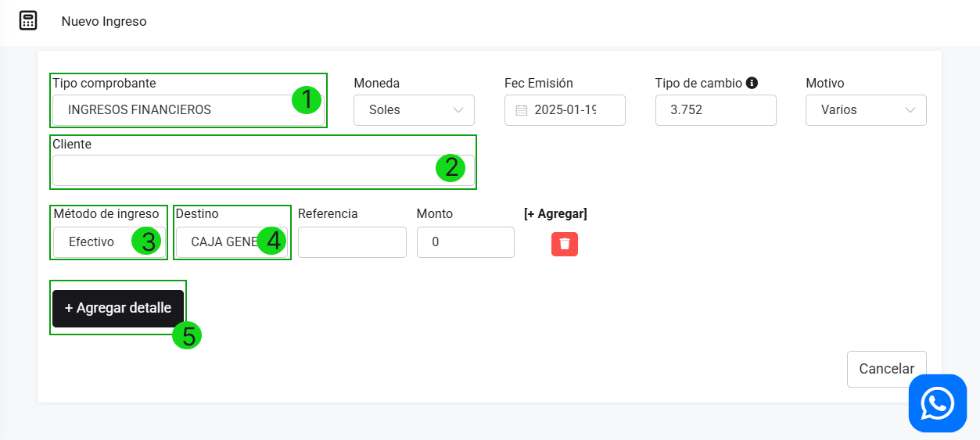
Task: Open the Método de ingreso dropdown
Action: [x=94, y=242]
